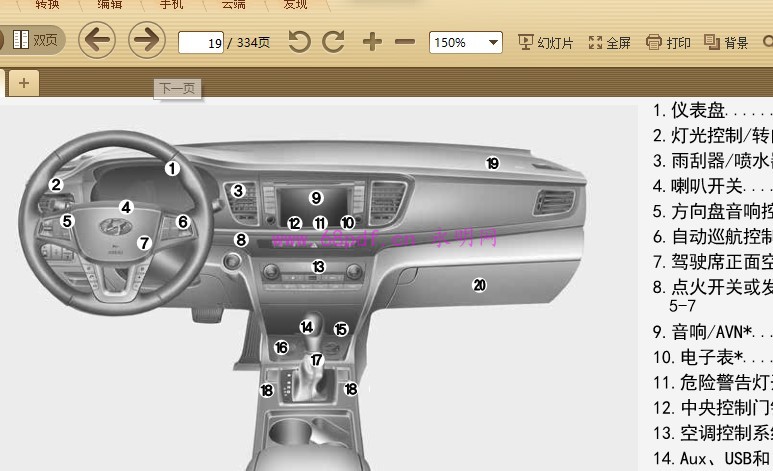
Task: Enter 全屏 fullscreen mode
Action: tap(610, 42)
